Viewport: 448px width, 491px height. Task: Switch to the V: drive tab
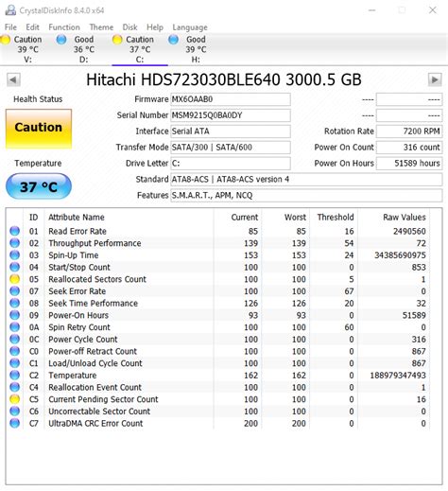27,49
